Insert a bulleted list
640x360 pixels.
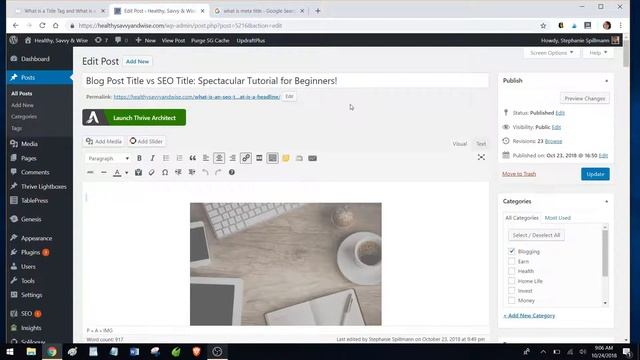tap(166, 158)
